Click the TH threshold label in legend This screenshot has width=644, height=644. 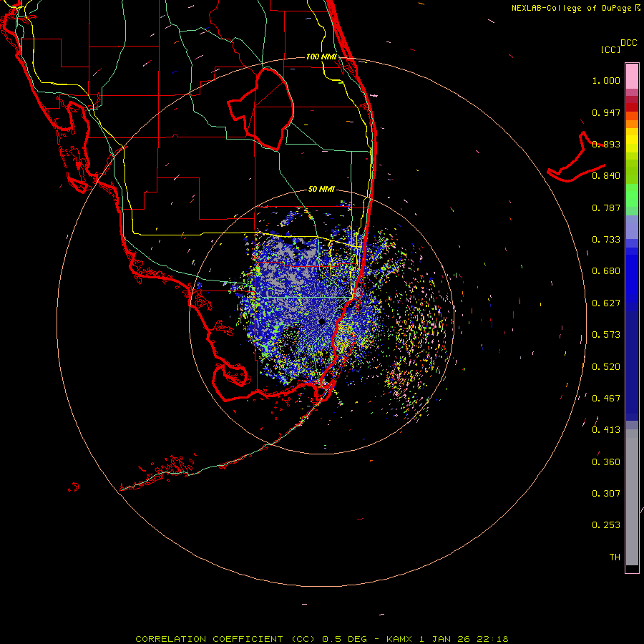[615, 557]
